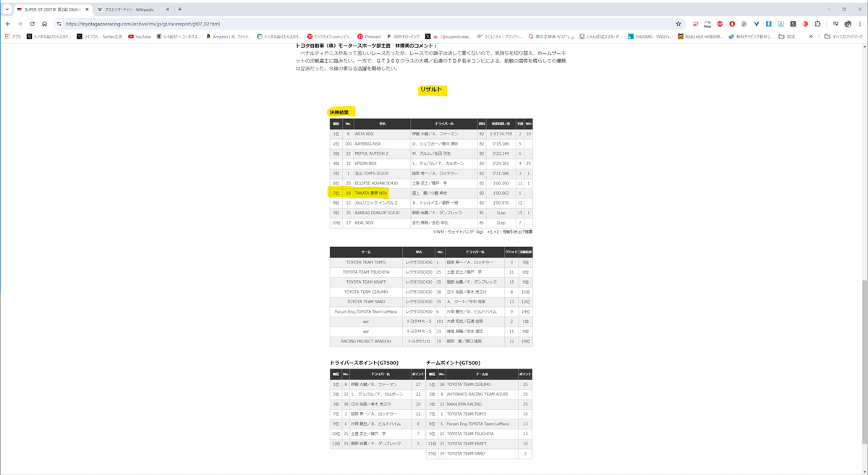868x475 pixels.
Task: Open the 顔文字辞典 bookmark
Action: pos(551,36)
